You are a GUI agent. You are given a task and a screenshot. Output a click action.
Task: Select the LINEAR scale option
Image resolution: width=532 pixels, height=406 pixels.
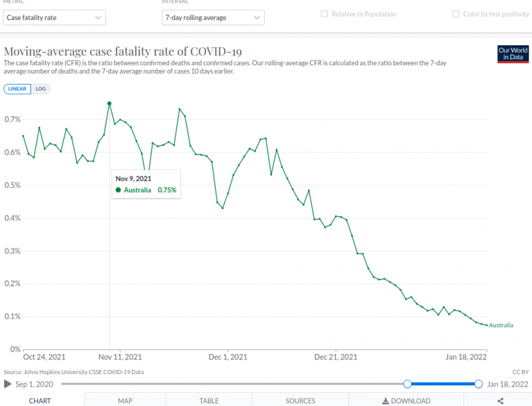(x=17, y=89)
